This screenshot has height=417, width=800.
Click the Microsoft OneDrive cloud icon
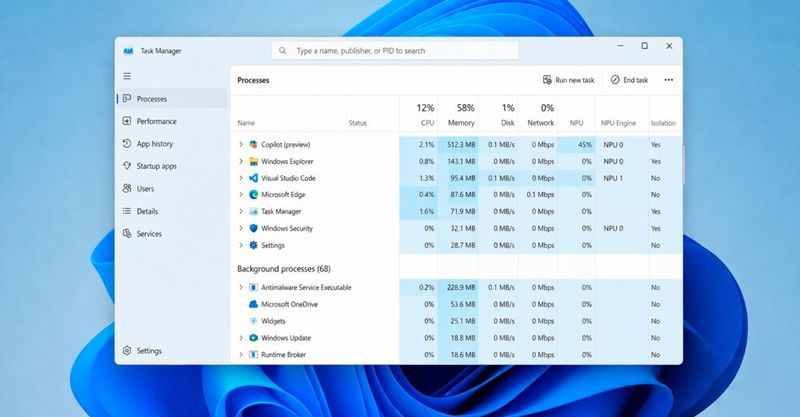tap(254, 304)
